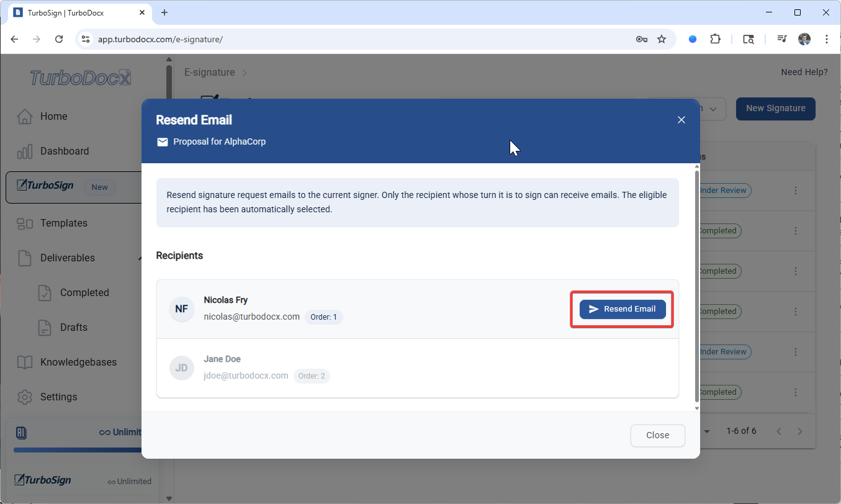Click the New Signature button
The width and height of the screenshot is (841, 504).
[x=776, y=108]
